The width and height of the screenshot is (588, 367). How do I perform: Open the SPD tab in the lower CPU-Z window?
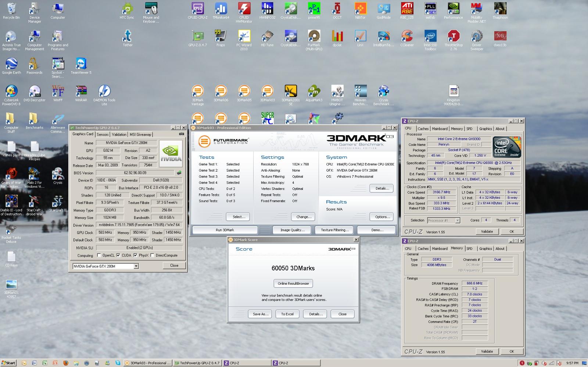click(469, 249)
